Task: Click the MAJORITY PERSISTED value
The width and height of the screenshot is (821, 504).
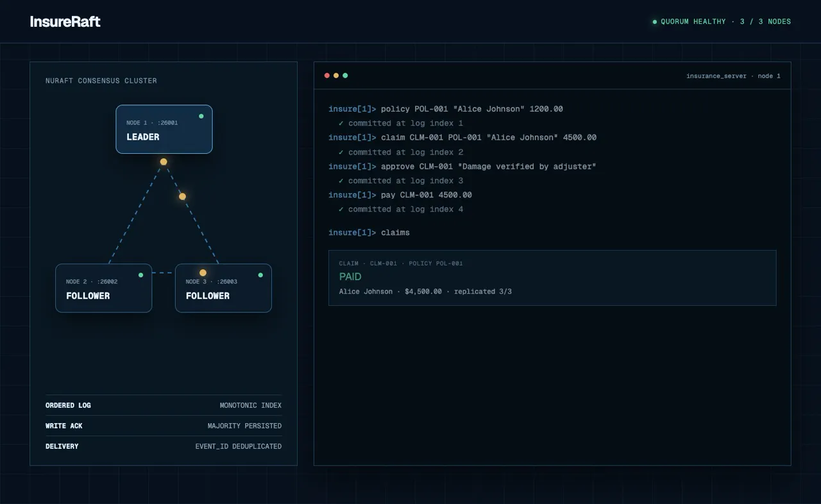Action: pyautogui.click(x=244, y=426)
